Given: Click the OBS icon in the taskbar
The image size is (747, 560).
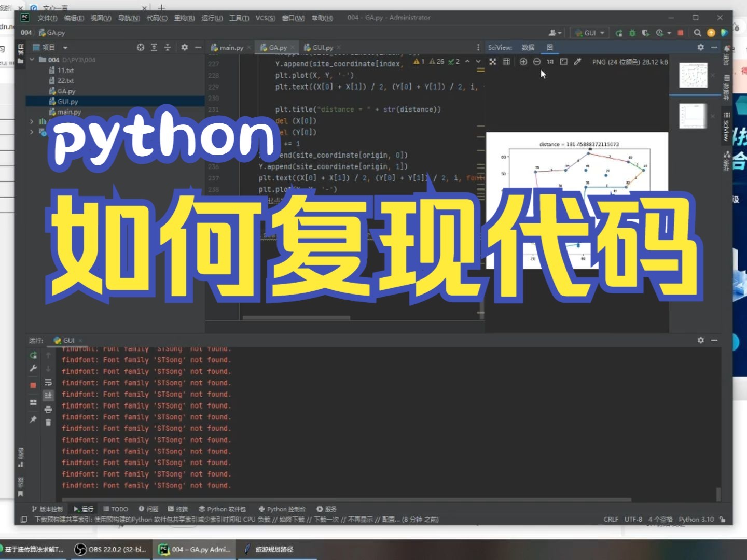Looking at the screenshot, I should [80, 550].
